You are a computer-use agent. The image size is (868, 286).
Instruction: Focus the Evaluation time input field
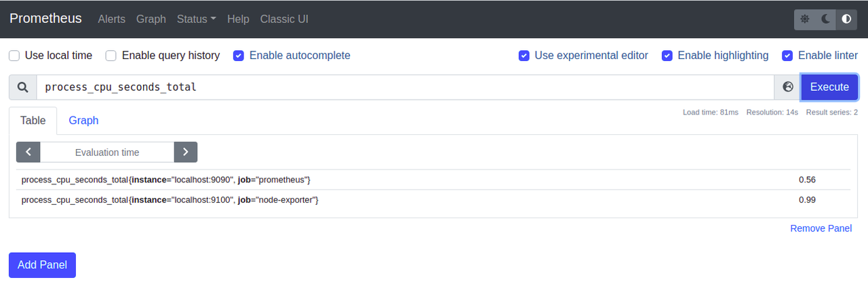tap(107, 152)
